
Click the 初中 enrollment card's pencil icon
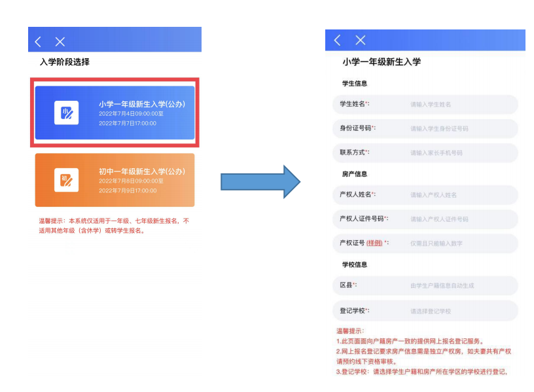click(66, 180)
